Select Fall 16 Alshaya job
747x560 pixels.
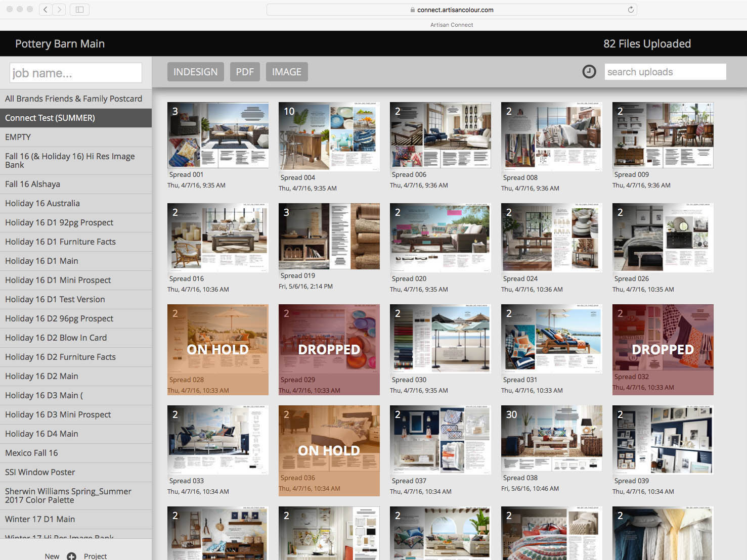point(76,184)
